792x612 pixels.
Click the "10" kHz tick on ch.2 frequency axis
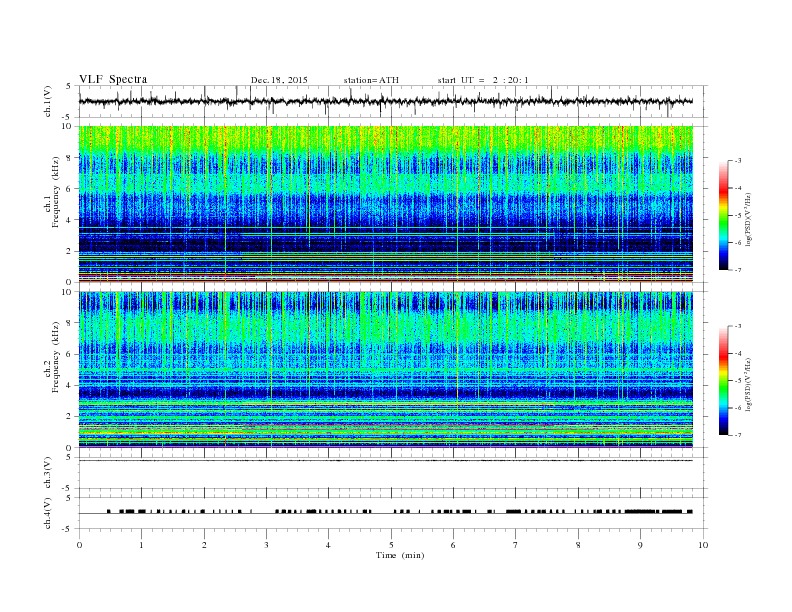[x=67, y=292]
